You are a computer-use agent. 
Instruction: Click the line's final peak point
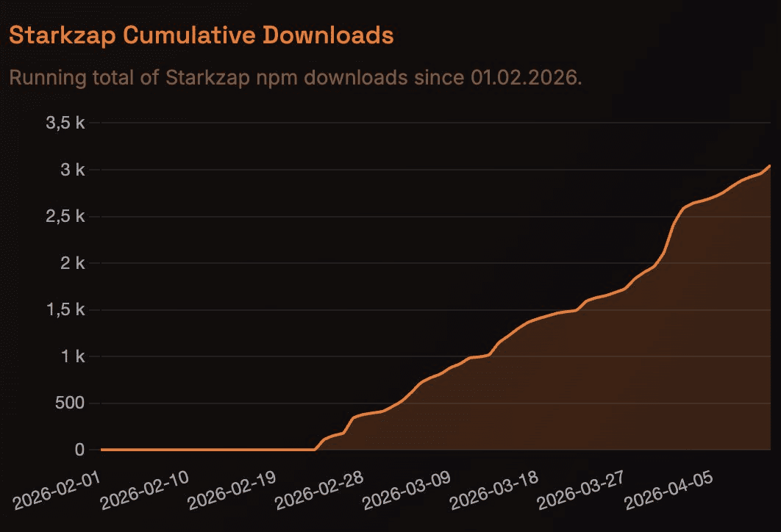click(x=769, y=166)
